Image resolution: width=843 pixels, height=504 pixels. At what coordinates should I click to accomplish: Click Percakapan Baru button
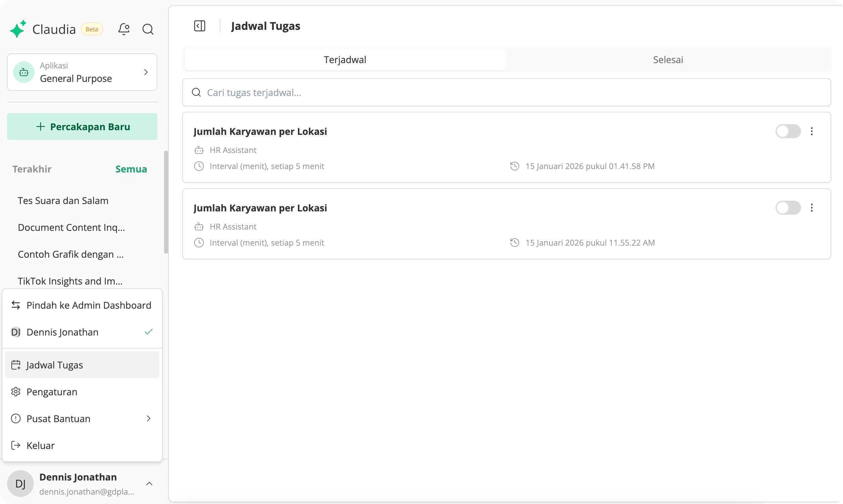(82, 127)
